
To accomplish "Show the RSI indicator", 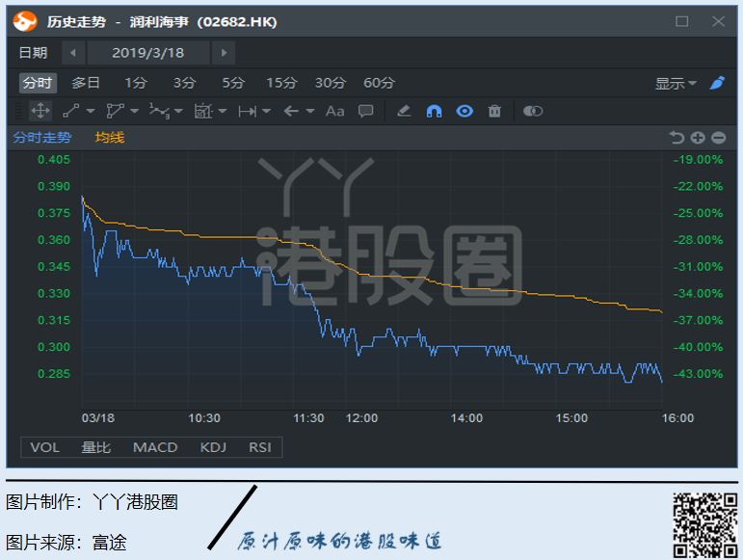I will pyautogui.click(x=260, y=447).
